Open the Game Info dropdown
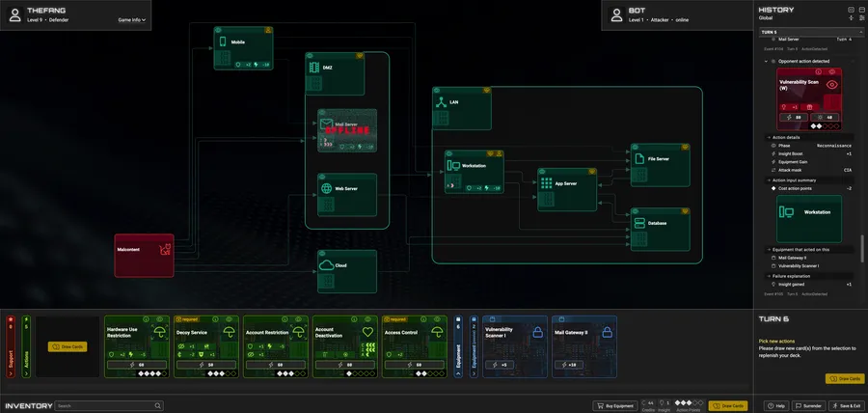Screen dimensions: 868x413 [x=132, y=20]
